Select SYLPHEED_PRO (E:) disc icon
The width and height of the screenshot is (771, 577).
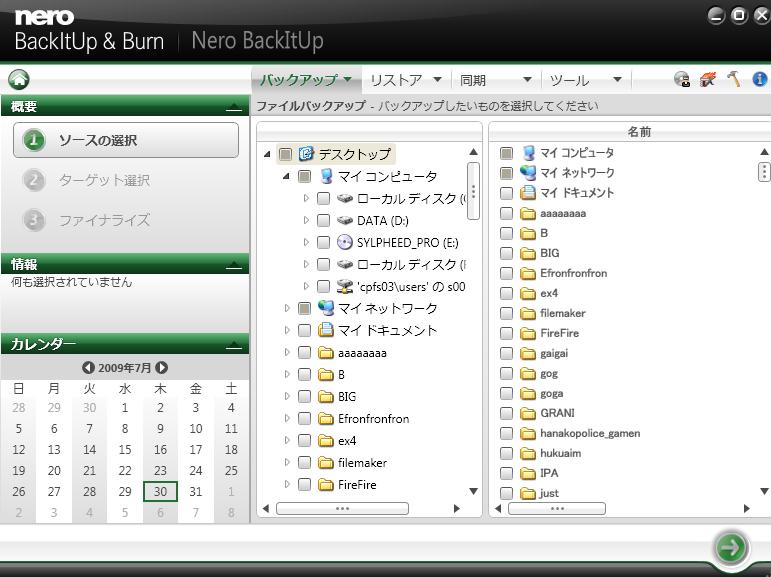point(345,242)
